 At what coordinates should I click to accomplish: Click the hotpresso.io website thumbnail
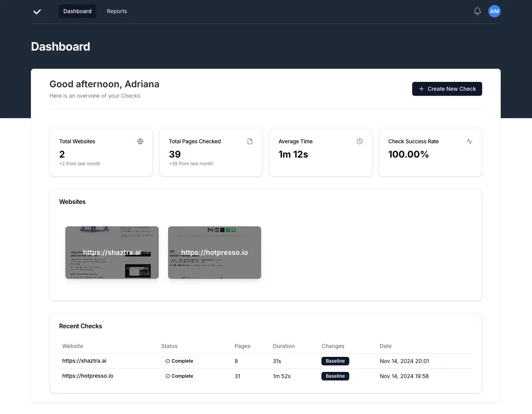coord(214,252)
